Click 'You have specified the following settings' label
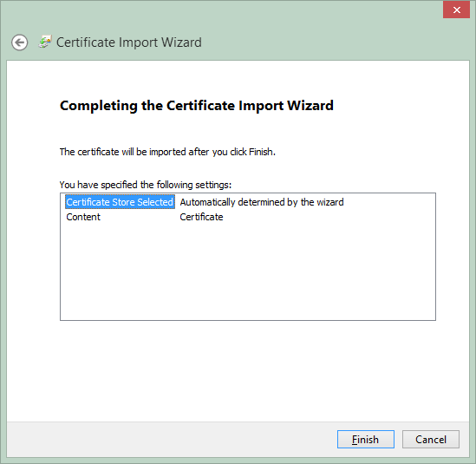 [146, 185]
